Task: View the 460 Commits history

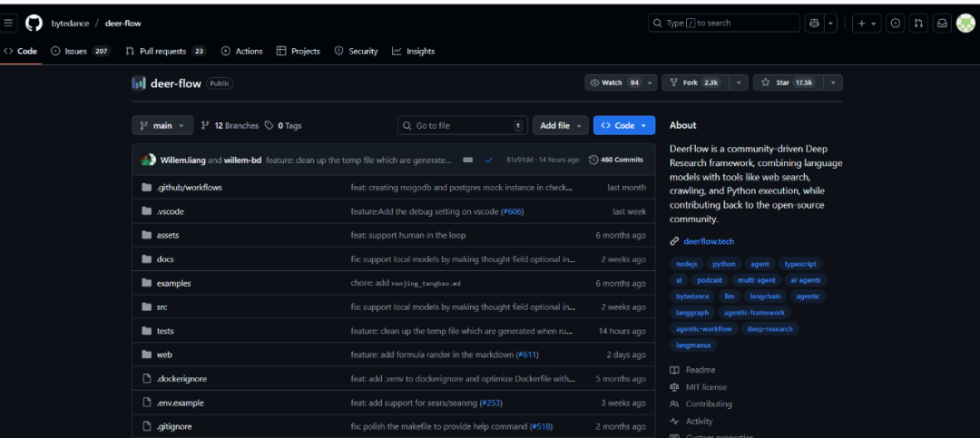Action: point(616,160)
